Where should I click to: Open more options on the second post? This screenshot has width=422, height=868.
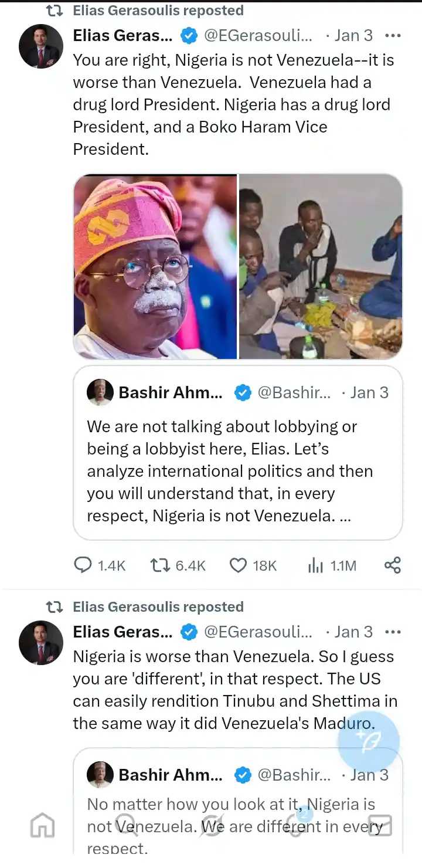coord(393,632)
